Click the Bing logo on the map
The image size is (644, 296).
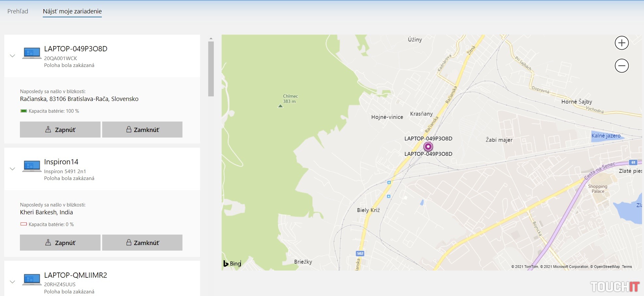tap(232, 263)
